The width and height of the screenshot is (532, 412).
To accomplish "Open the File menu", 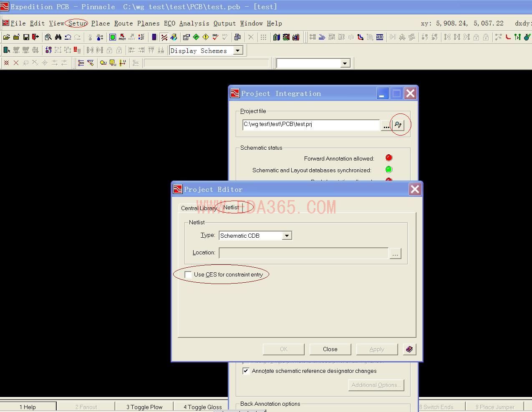I will [x=18, y=23].
